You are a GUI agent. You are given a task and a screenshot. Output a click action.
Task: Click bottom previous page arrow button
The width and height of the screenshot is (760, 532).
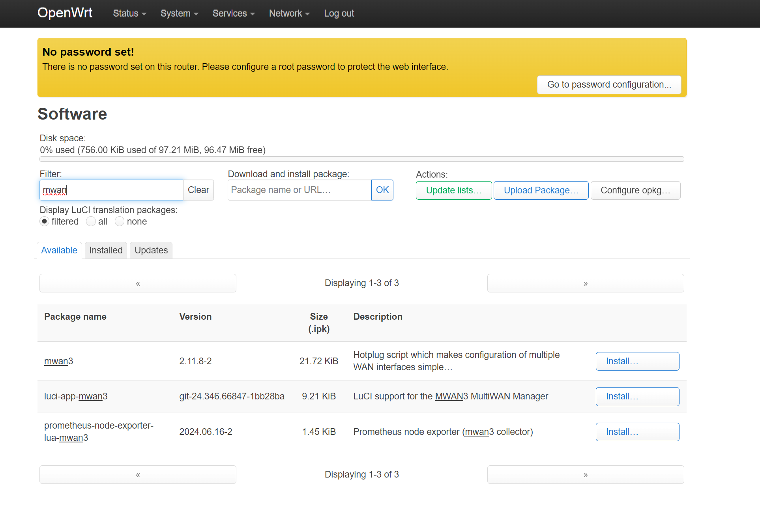coord(138,475)
